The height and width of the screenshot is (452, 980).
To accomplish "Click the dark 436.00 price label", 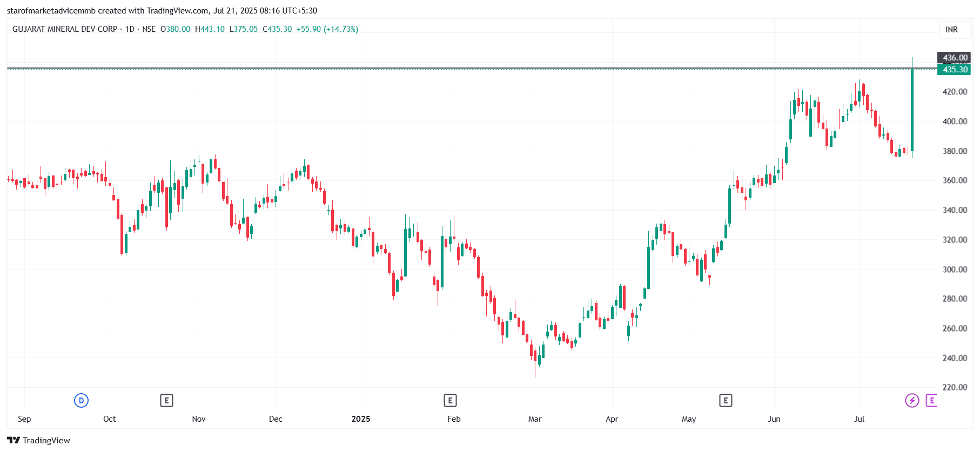I will point(954,58).
